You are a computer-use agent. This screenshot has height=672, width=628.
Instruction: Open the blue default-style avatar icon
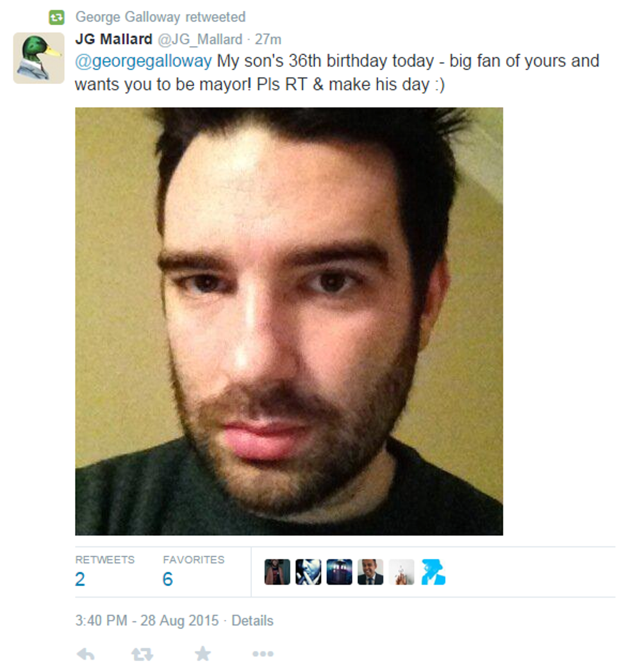(x=433, y=572)
